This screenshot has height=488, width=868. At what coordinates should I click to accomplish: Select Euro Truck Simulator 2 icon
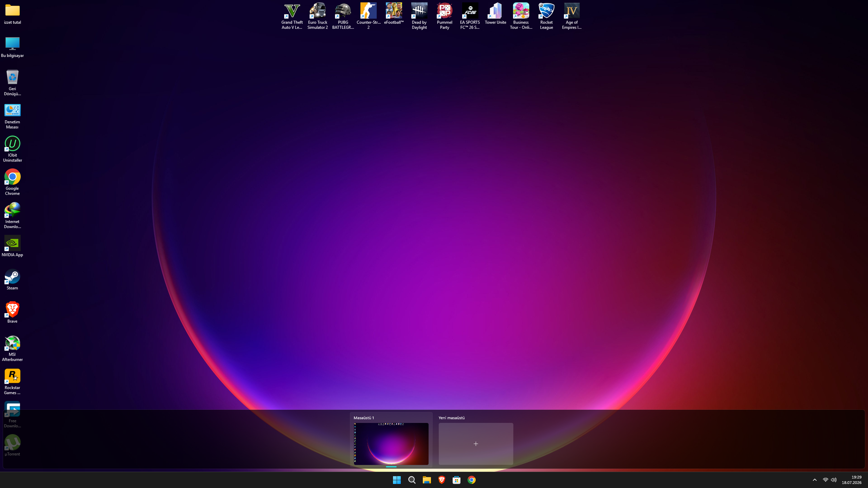[x=318, y=16]
